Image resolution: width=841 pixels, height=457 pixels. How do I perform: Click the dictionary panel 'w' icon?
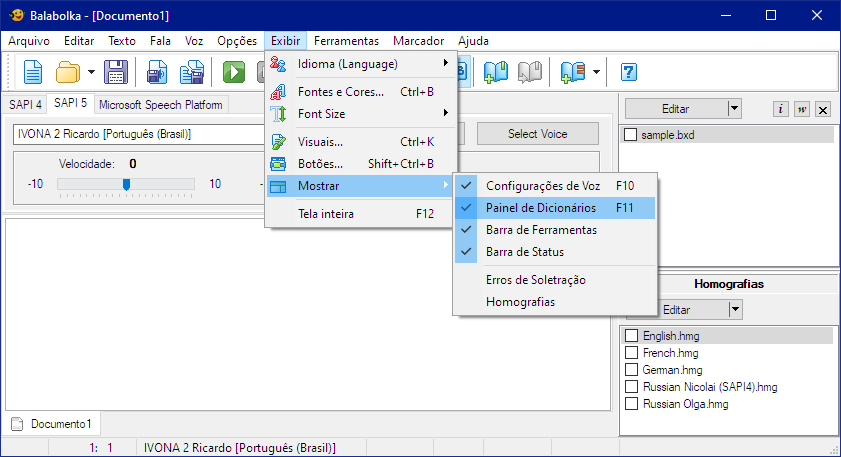tap(801, 110)
